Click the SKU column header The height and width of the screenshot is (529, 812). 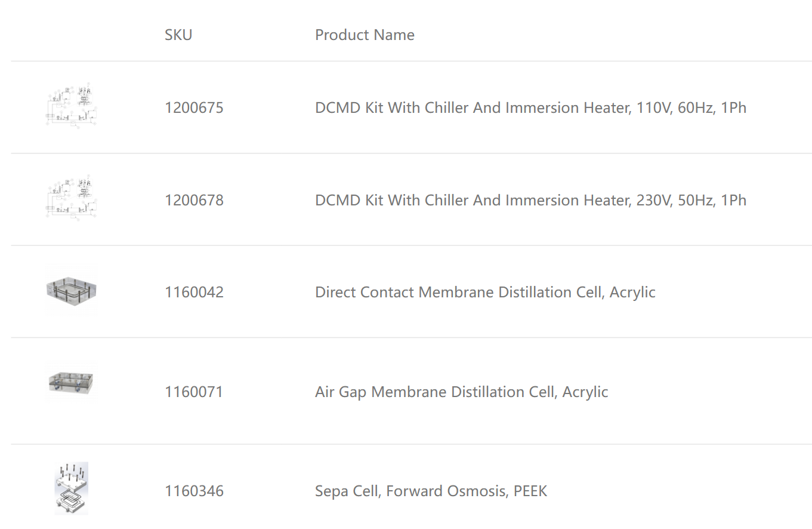tap(178, 35)
